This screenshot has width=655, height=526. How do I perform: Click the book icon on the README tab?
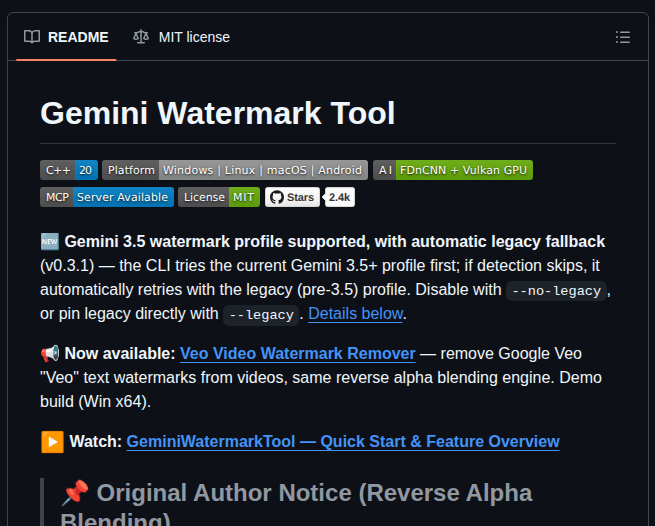(32, 37)
